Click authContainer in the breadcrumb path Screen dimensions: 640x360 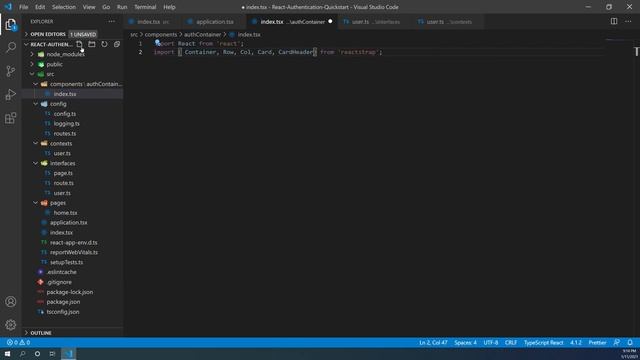tap(202, 35)
